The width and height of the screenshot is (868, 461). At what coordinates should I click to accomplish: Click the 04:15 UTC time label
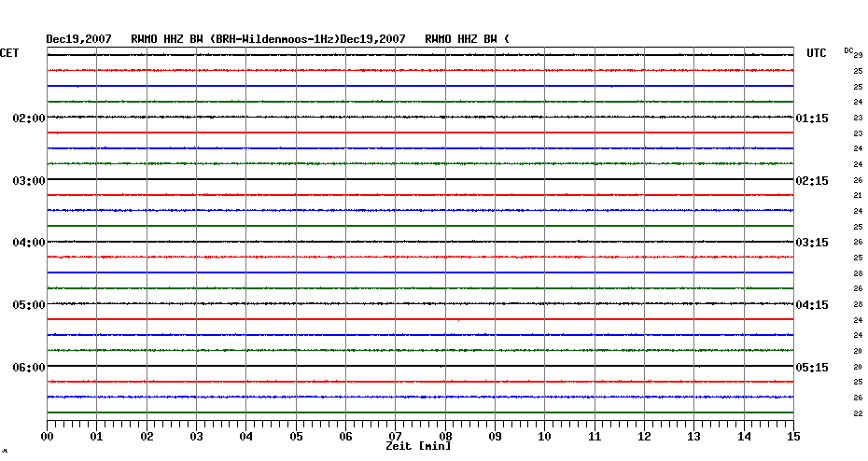(x=812, y=305)
